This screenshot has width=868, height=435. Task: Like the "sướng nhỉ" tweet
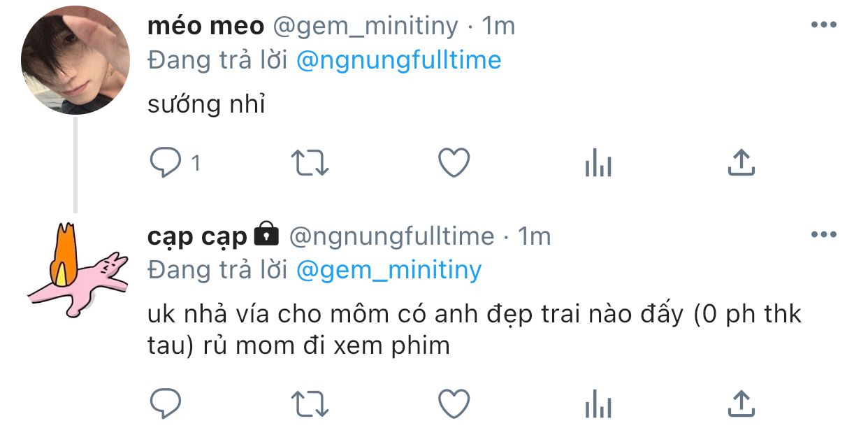click(454, 164)
